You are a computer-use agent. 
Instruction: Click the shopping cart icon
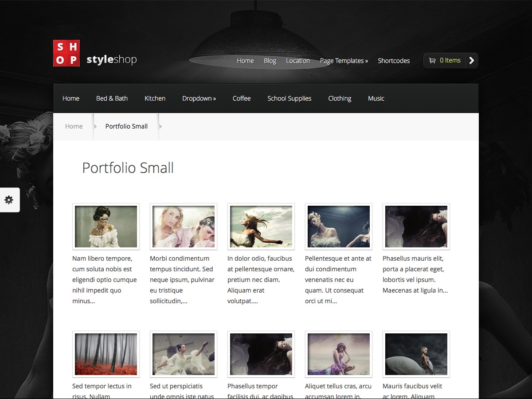[432, 61]
